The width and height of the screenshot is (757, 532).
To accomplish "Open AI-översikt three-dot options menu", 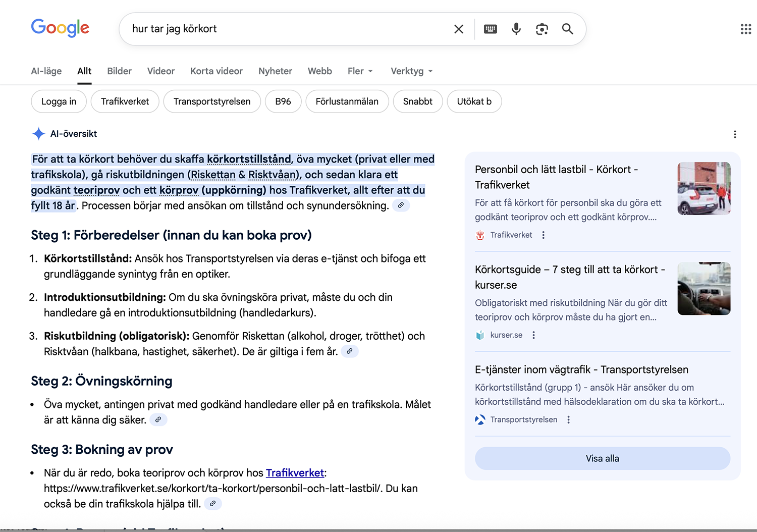I will coord(734,134).
